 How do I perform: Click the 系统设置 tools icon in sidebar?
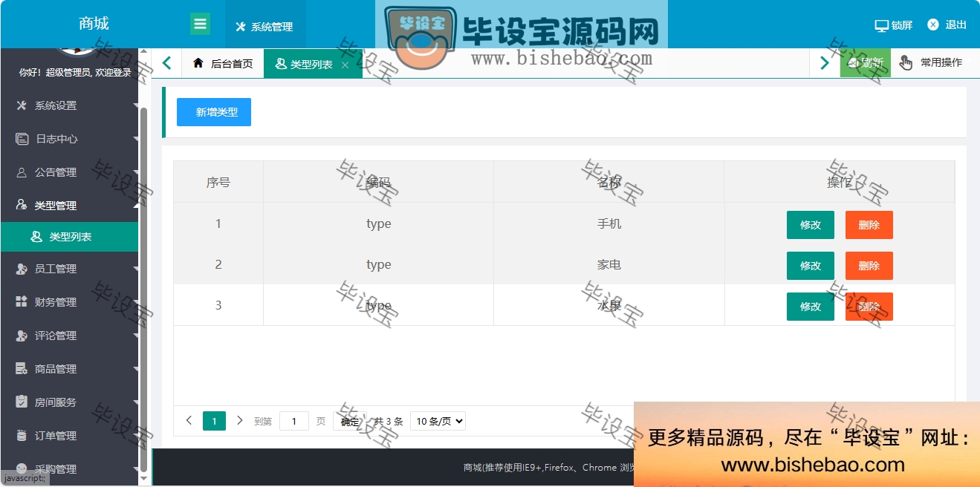[22, 105]
